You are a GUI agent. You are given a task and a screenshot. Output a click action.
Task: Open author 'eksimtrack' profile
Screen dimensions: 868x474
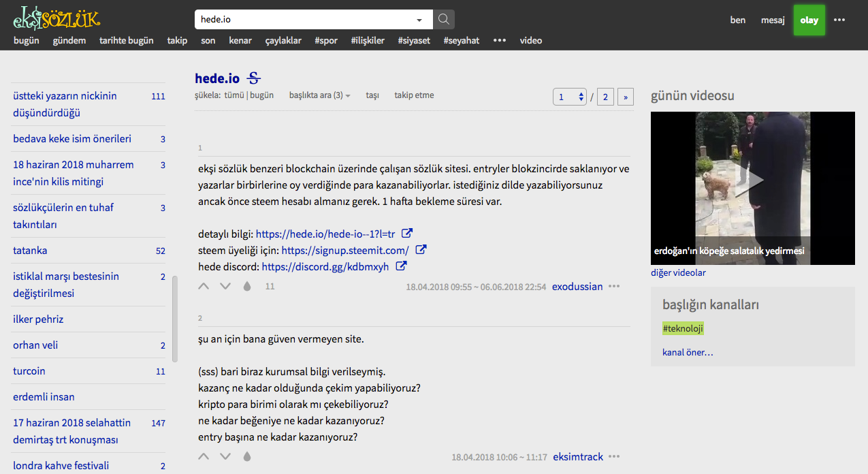click(578, 456)
